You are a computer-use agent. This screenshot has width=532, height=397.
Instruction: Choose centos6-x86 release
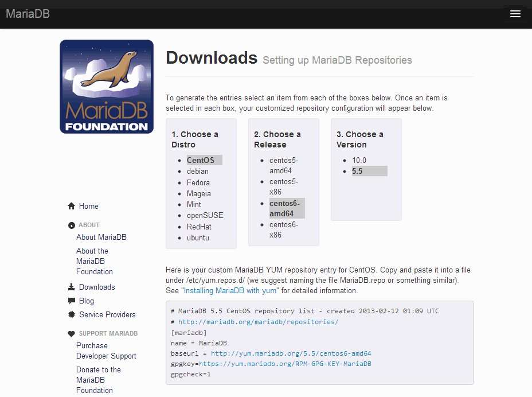point(284,229)
